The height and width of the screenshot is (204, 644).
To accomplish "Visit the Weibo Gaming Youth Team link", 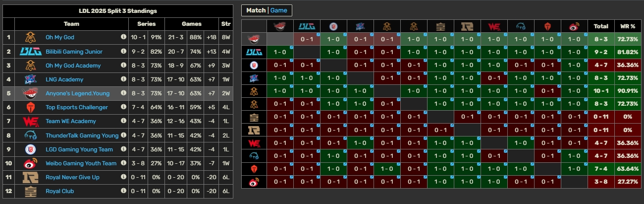I will 81,163.
